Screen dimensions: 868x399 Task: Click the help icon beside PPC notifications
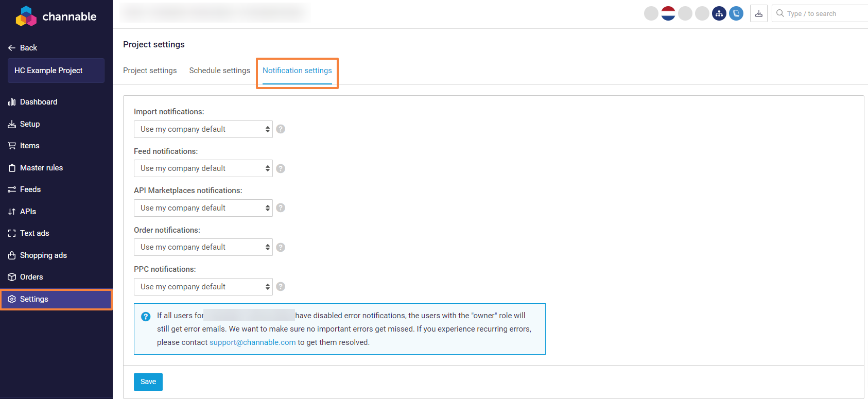[x=281, y=287]
